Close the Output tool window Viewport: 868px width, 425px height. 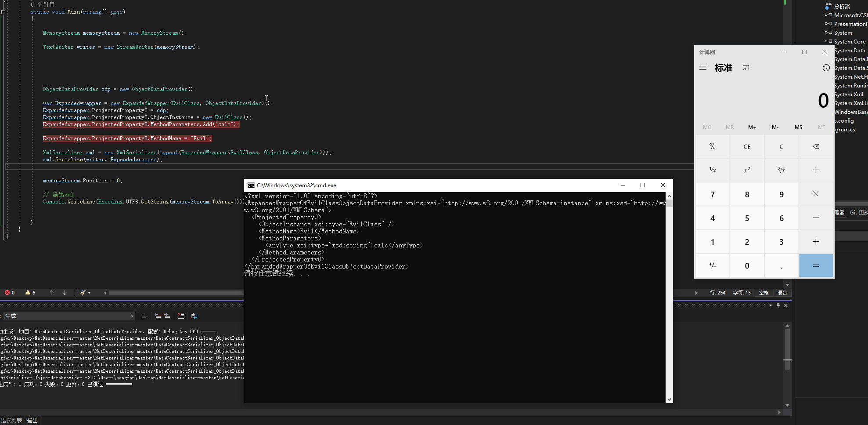(786, 305)
